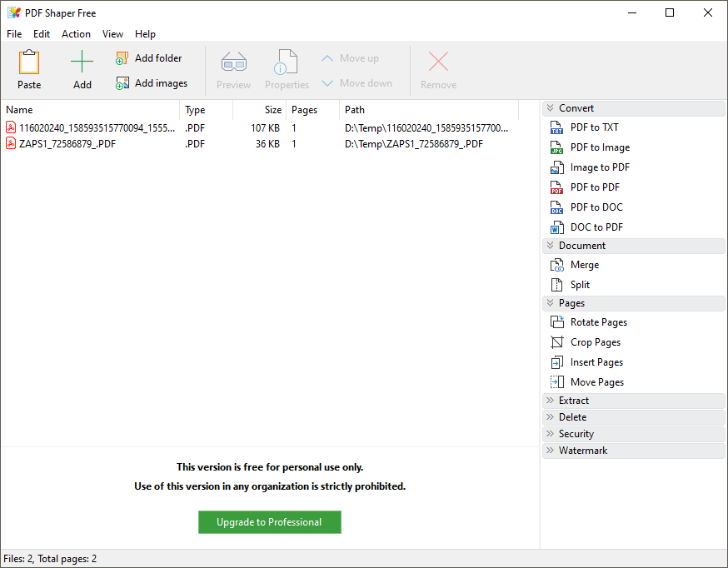Click path D:\Temp\ZAPS1_72586879_.PDF
The height and width of the screenshot is (568, 728).
coord(414,144)
